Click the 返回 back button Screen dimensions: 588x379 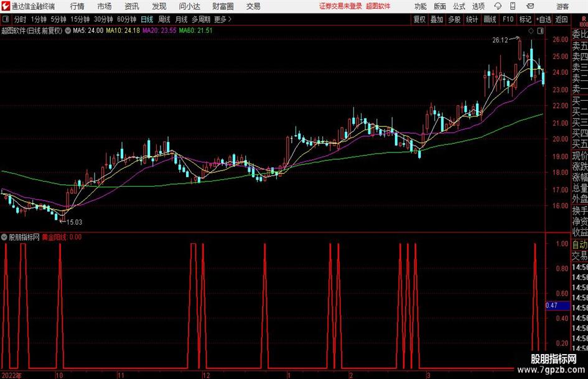(x=561, y=19)
